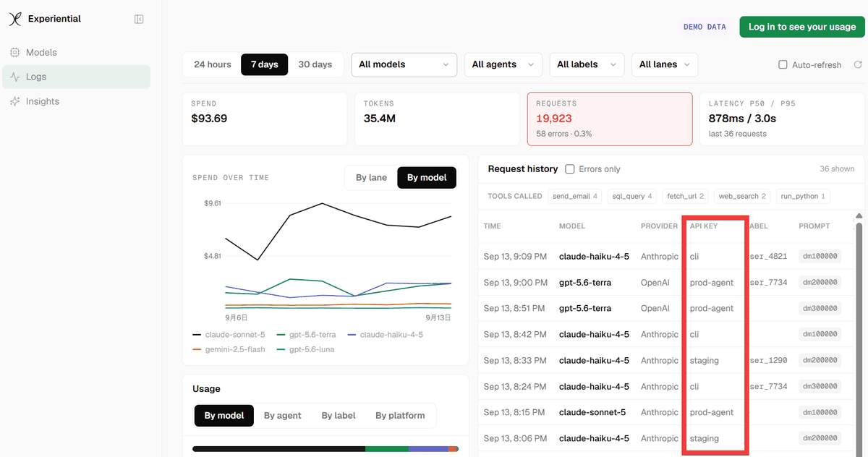Select the 24 hours time range
The image size is (868, 457).
[x=213, y=64]
